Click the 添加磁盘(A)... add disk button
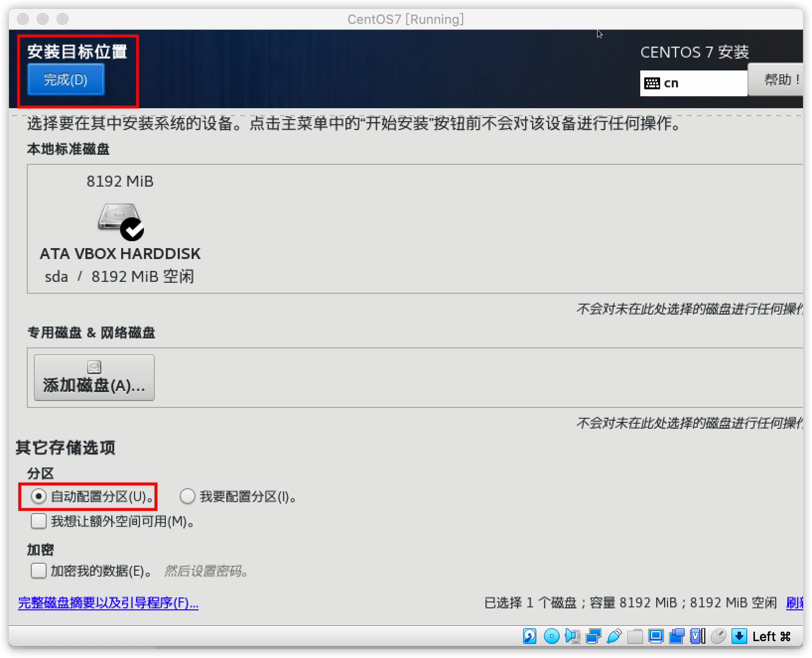Image resolution: width=812 pixels, height=658 pixels. point(94,378)
